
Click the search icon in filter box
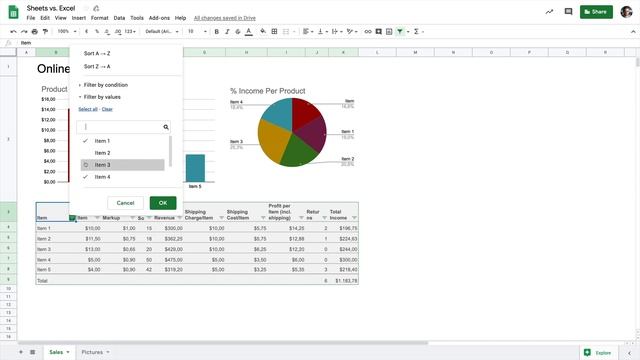pyautogui.click(x=166, y=127)
